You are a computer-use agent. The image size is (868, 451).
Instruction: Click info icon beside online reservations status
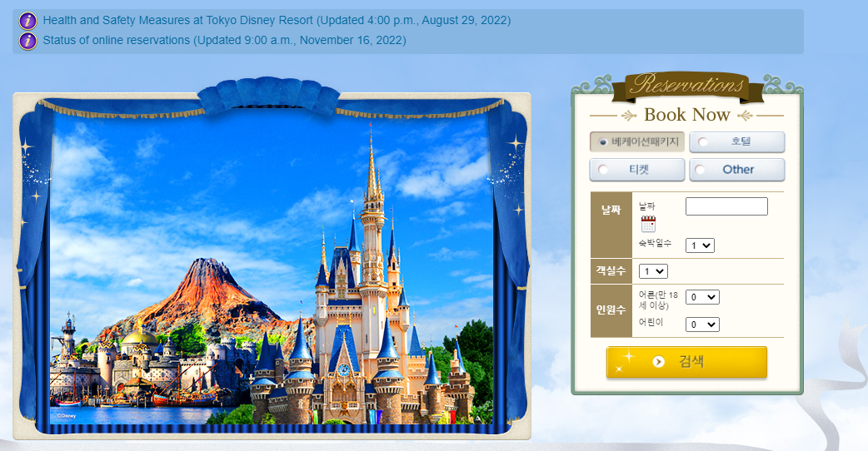point(27,41)
